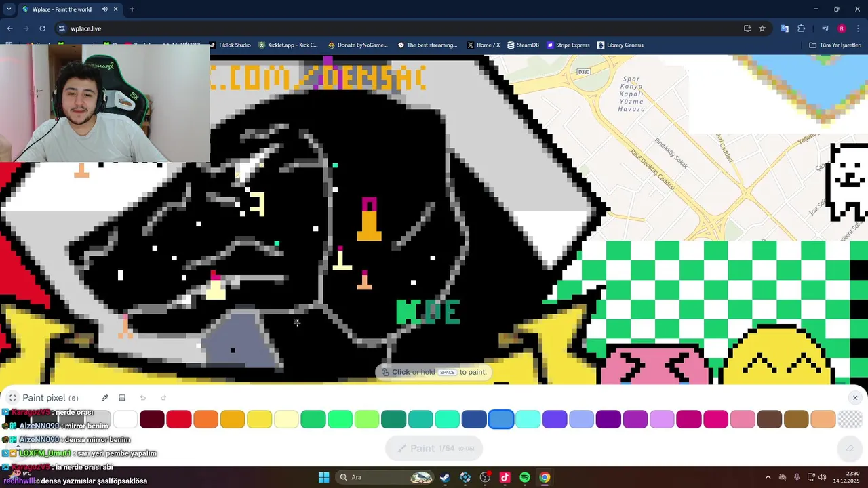Expand the paint panel with the fullscreen icon
Viewport: 868px width, 488px height.
[x=12, y=398]
